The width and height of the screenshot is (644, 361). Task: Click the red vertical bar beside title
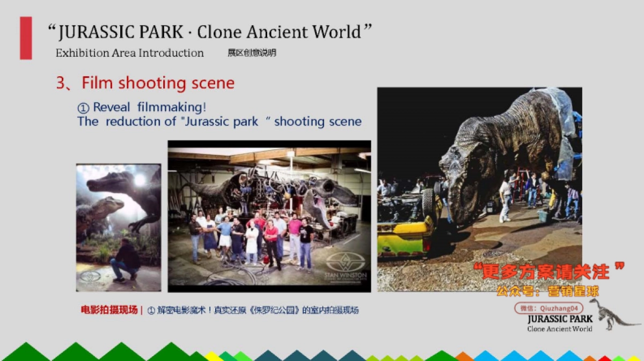coord(26,38)
